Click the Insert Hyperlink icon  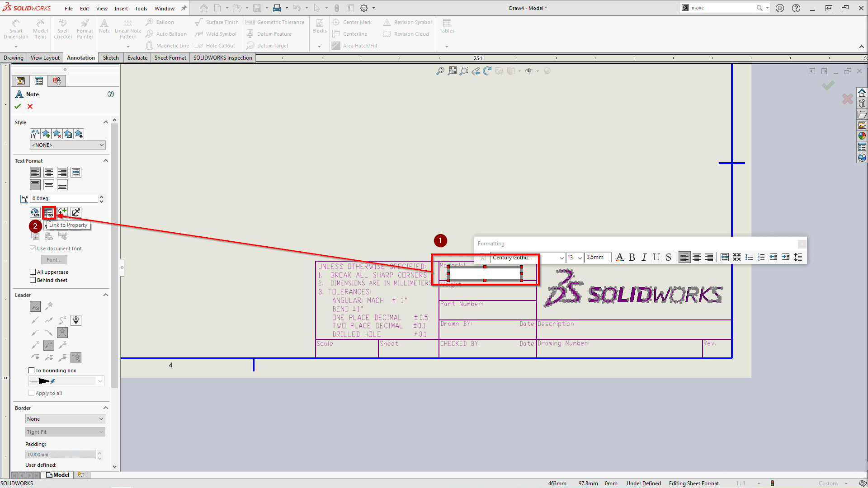pyautogui.click(x=35, y=212)
